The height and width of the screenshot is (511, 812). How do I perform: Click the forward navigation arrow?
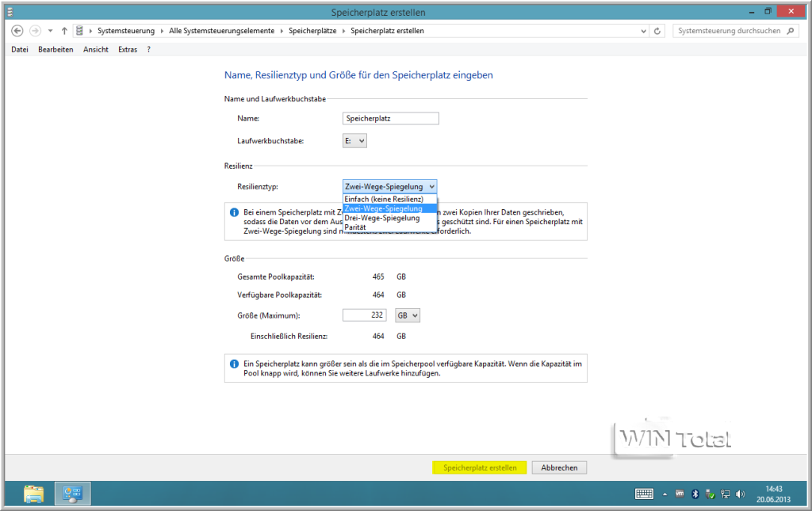click(35, 31)
